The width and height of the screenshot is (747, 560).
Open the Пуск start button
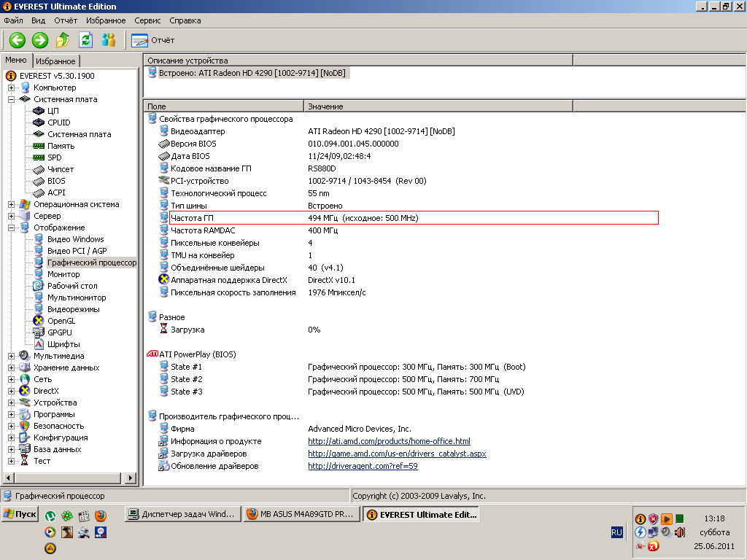pyautogui.click(x=20, y=514)
